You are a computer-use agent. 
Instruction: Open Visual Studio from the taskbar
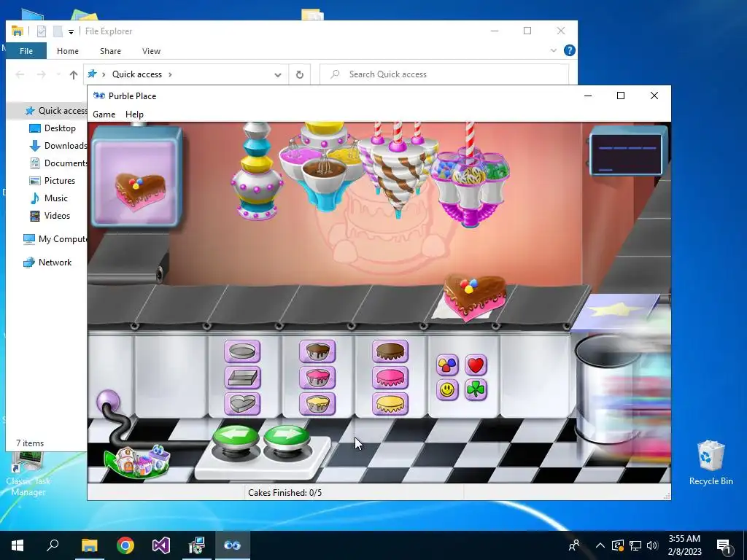click(x=161, y=545)
